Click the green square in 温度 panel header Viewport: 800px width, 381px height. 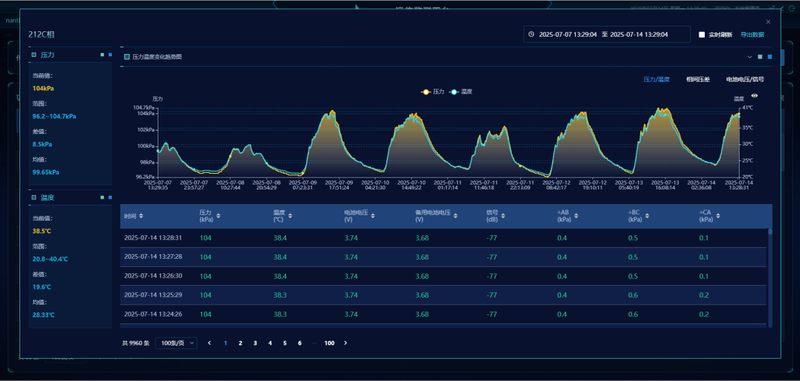click(x=102, y=197)
